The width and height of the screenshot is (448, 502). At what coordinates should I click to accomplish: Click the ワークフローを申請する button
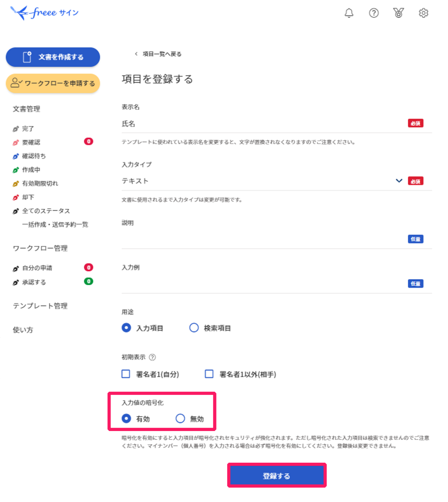(x=53, y=83)
